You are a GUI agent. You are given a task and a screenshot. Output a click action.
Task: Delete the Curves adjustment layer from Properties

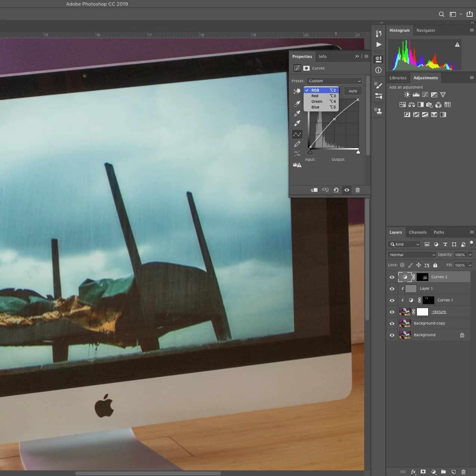357,190
